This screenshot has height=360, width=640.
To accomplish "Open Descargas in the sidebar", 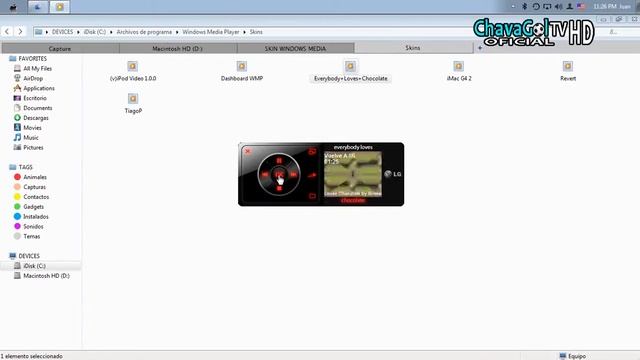I will pyautogui.click(x=31, y=118).
